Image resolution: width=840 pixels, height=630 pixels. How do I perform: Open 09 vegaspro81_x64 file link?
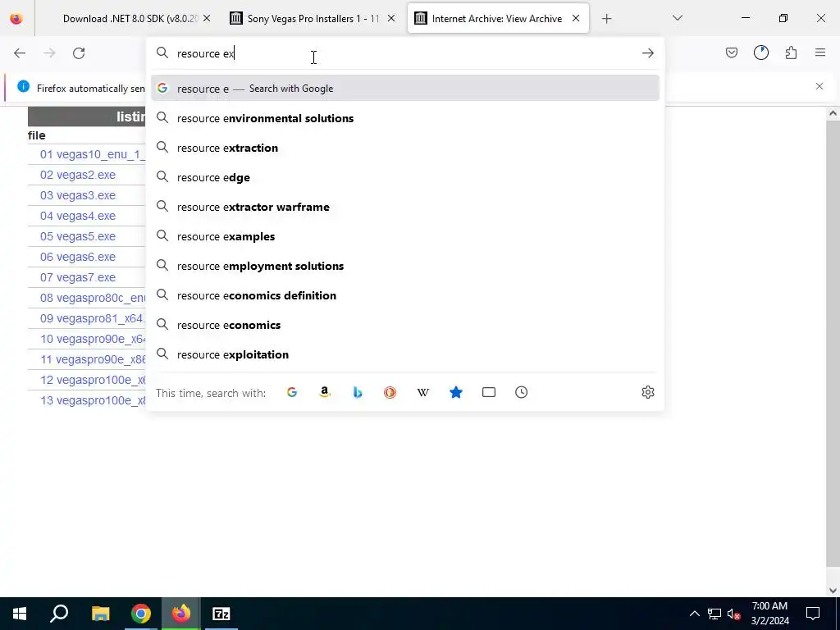[x=92, y=318]
